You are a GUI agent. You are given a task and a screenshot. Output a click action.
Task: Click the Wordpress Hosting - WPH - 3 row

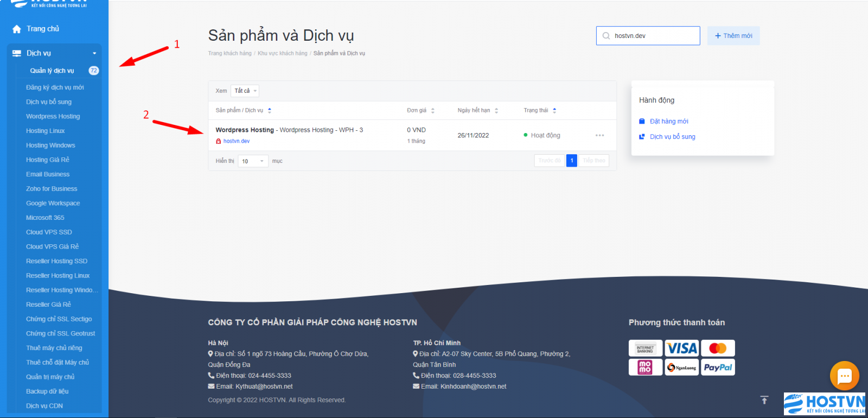click(x=412, y=135)
